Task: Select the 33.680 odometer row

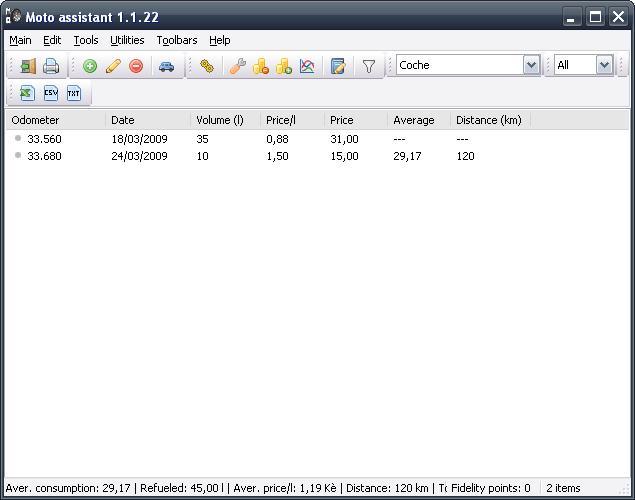Action: pos(318,156)
